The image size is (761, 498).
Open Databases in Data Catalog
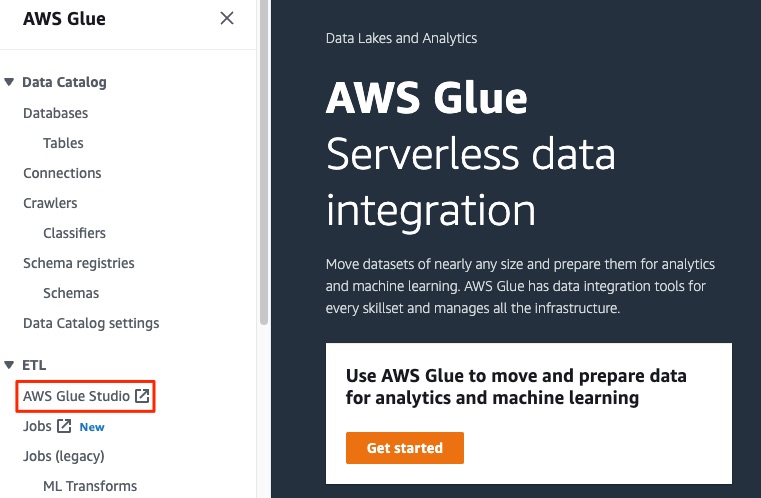click(55, 113)
